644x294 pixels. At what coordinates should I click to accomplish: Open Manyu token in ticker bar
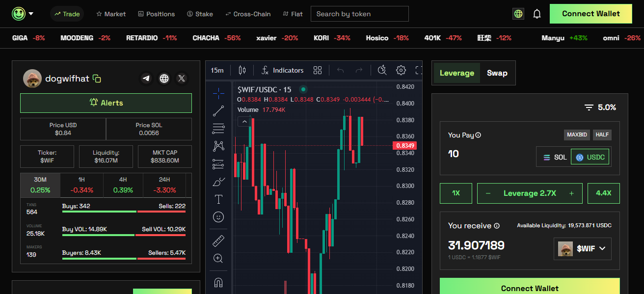point(564,38)
